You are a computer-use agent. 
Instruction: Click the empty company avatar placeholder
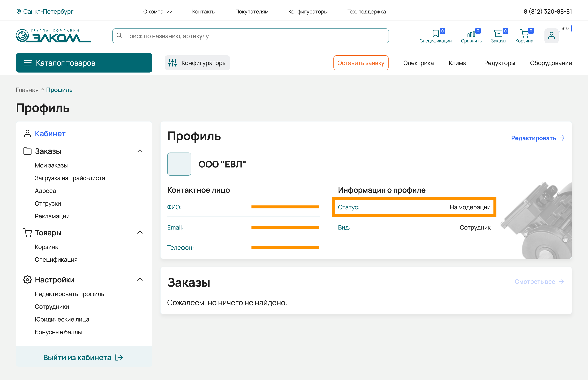(x=179, y=164)
